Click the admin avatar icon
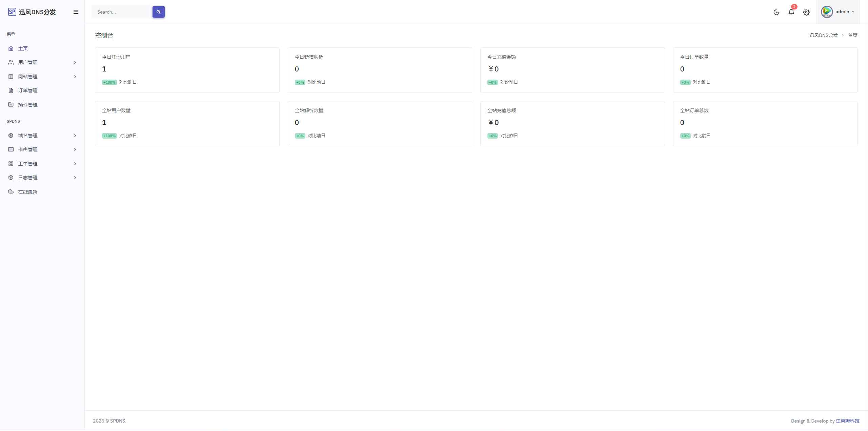Viewport: 868px width, 431px height. tap(827, 11)
